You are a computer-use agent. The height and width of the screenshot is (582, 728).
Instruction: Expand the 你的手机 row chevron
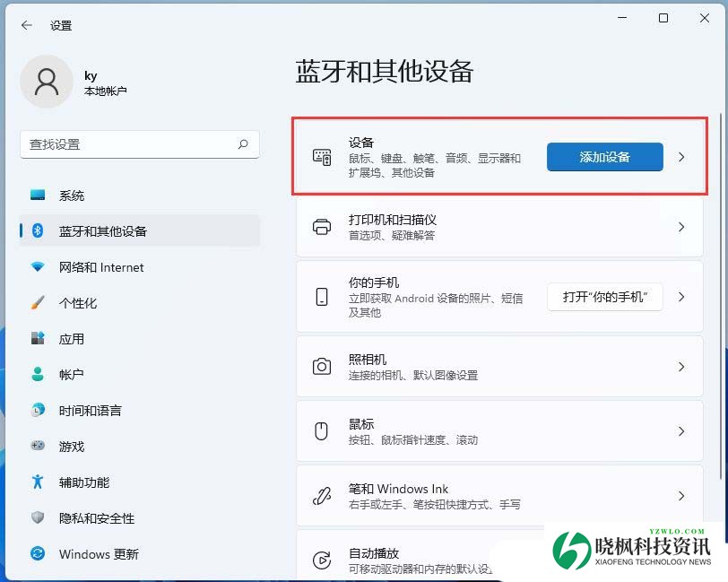[x=681, y=297]
